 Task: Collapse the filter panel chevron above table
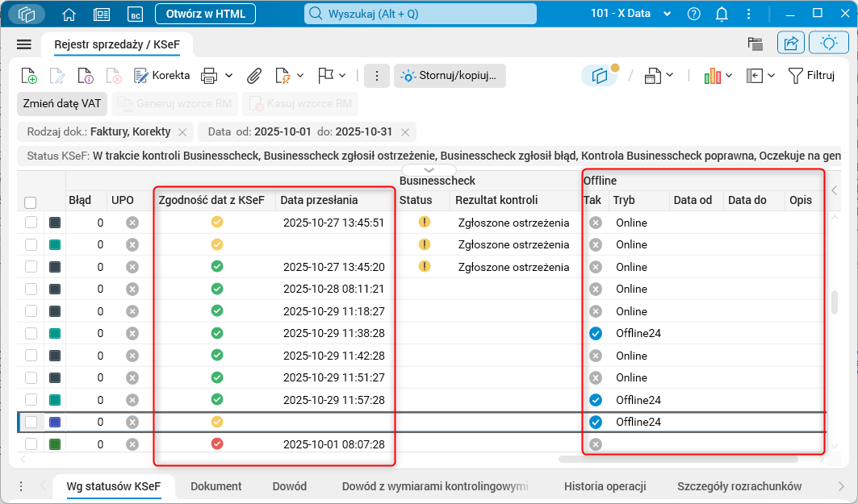pyautogui.click(x=429, y=170)
